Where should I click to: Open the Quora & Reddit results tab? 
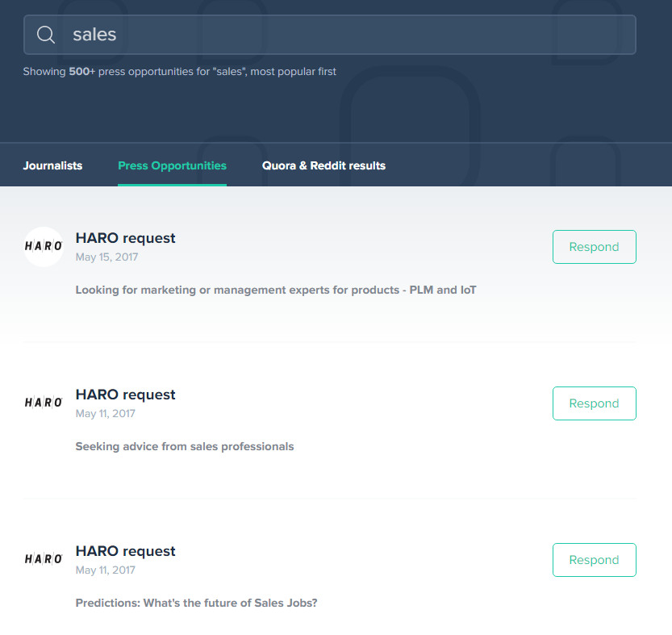click(323, 166)
